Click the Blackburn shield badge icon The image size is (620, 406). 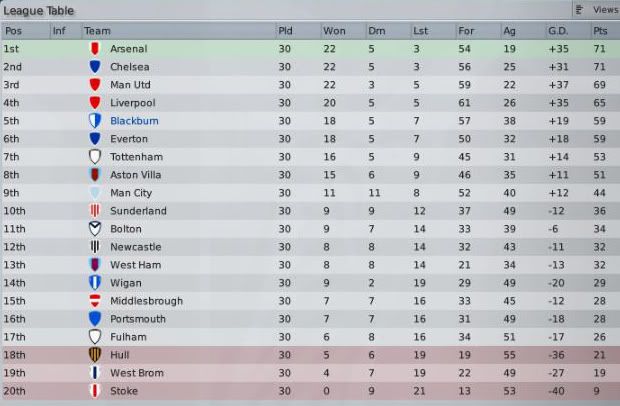click(x=94, y=120)
